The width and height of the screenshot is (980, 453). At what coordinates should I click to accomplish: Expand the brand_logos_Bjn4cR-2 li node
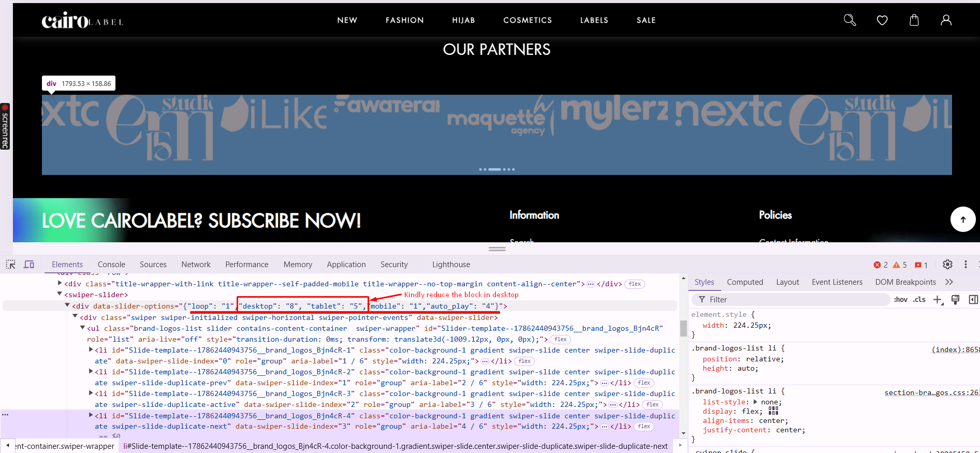91,371
